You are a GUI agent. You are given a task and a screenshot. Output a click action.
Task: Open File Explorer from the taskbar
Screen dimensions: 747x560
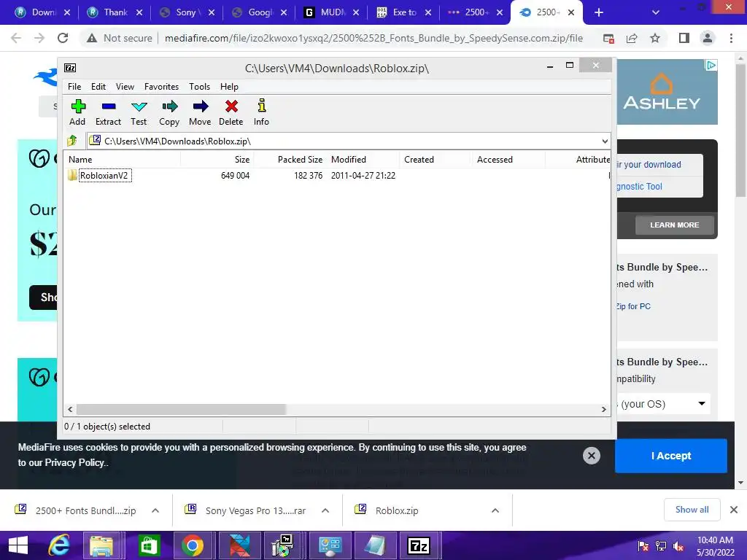point(101,545)
